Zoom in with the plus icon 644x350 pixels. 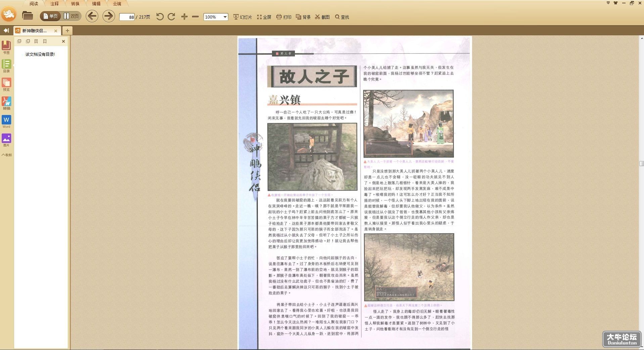(x=184, y=16)
